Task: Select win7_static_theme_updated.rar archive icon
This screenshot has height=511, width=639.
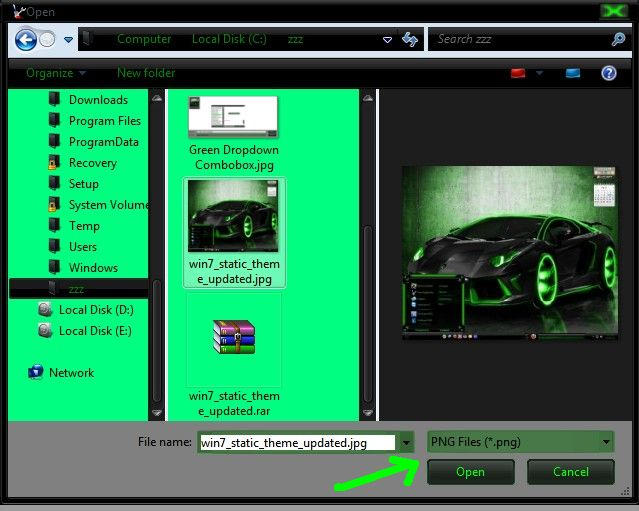Action: (234, 337)
